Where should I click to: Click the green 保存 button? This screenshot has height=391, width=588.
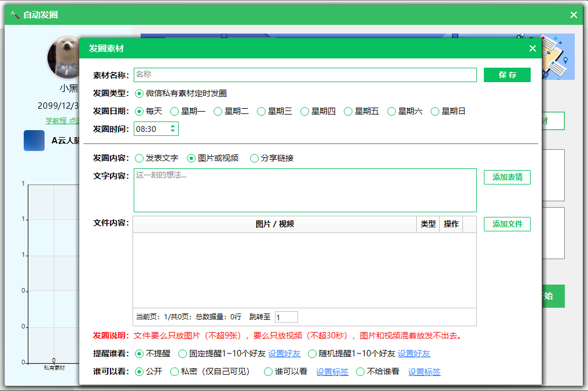(506, 75)
